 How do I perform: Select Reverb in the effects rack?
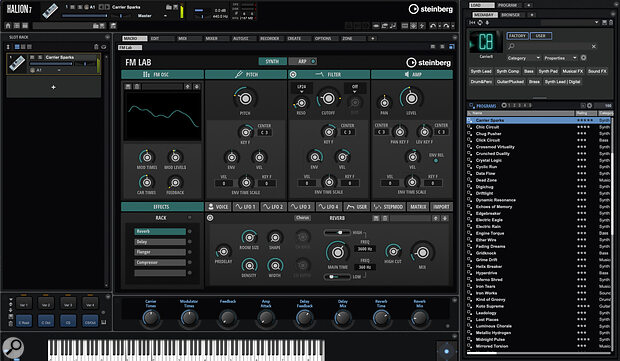coord(160,231)
